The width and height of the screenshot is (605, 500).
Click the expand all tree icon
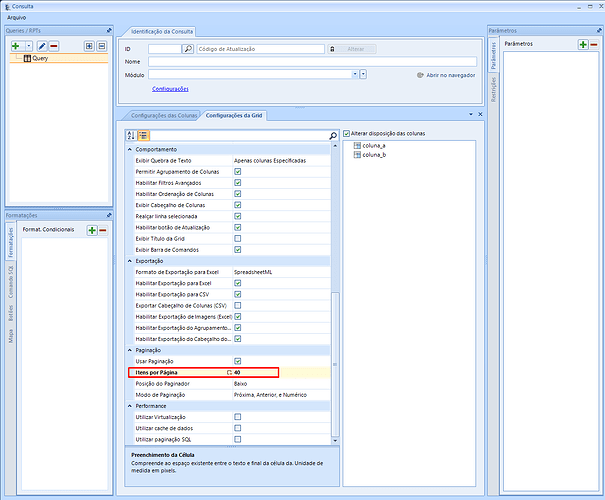[x=87, y=46]
